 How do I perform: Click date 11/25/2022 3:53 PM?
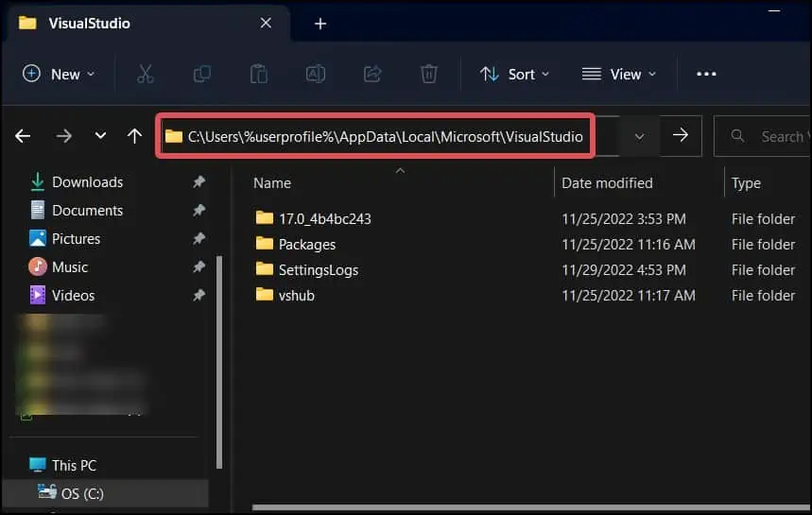(x=624, y=219)
